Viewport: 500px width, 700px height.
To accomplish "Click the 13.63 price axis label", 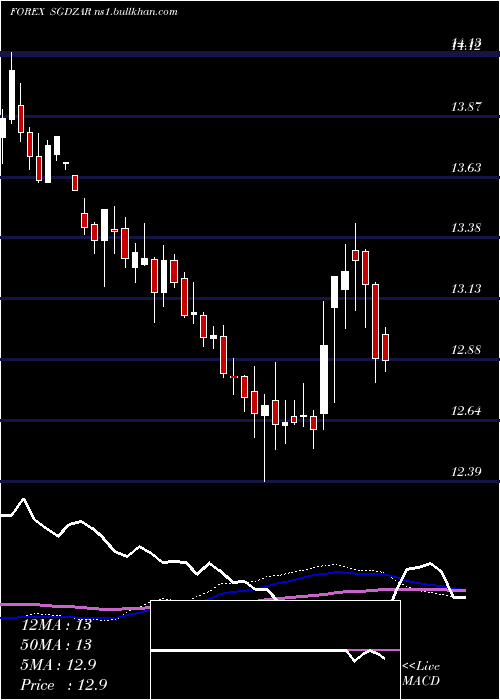I will click(466, 168).
